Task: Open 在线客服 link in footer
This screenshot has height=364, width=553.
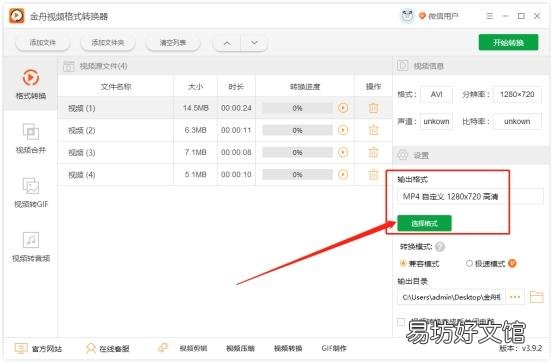Action: [114, 349]
